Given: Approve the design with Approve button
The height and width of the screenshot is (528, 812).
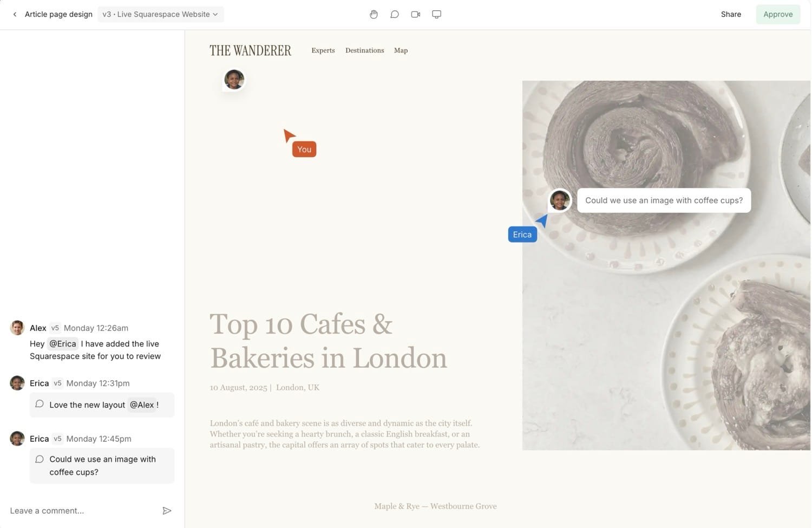Looking at the screenshot, I should (777, 15).
